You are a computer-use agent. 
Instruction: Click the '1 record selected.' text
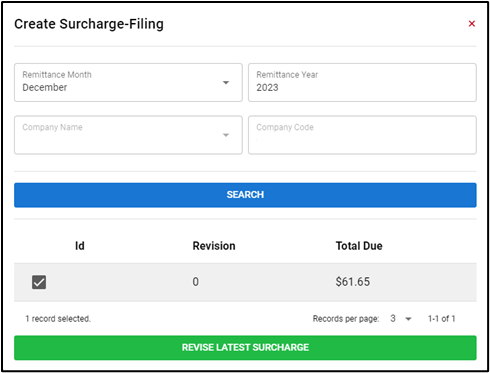pos(58,319)
